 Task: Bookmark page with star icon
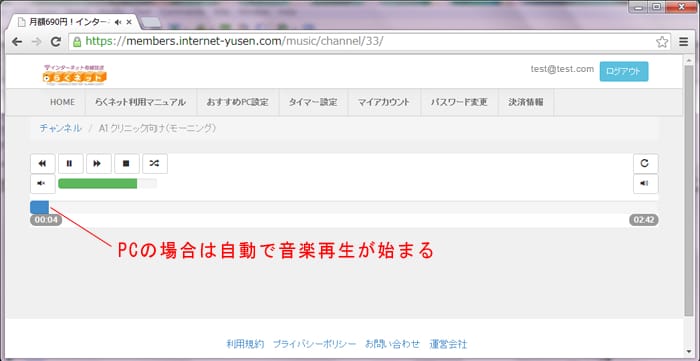tap(662, 42)
